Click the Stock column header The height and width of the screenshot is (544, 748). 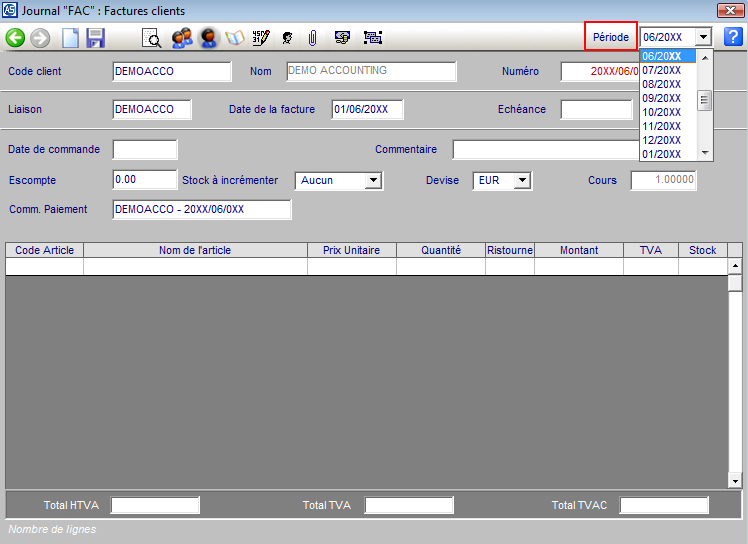pos(703,250)
